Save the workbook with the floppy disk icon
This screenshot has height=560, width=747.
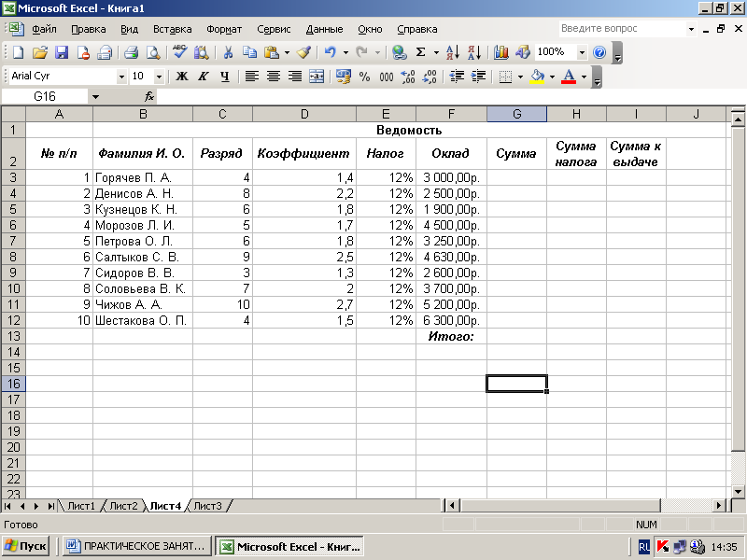pyautogui.click(x=62, y=52)
